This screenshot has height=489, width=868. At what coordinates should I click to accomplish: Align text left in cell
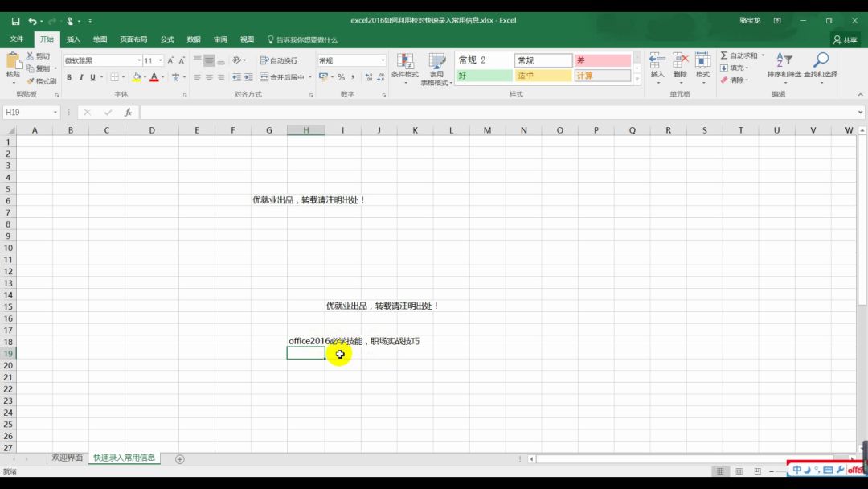click(197, 77)
